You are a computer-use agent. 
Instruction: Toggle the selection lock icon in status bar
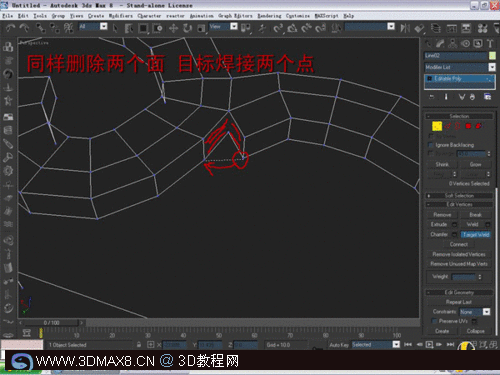[x=139, y=344]
